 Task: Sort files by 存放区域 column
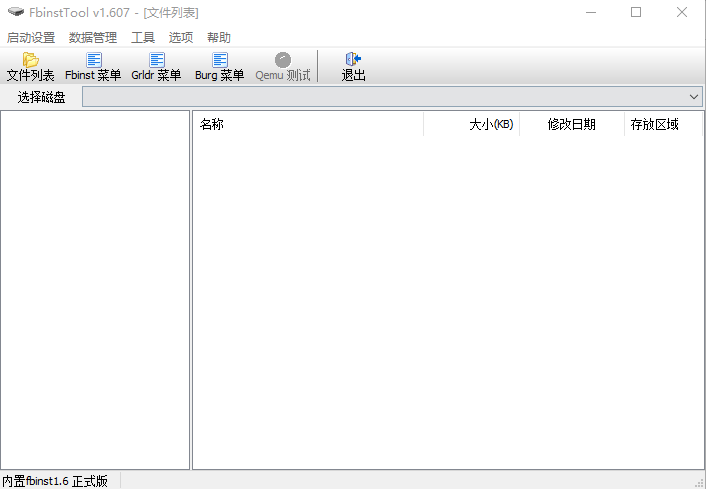663,124
